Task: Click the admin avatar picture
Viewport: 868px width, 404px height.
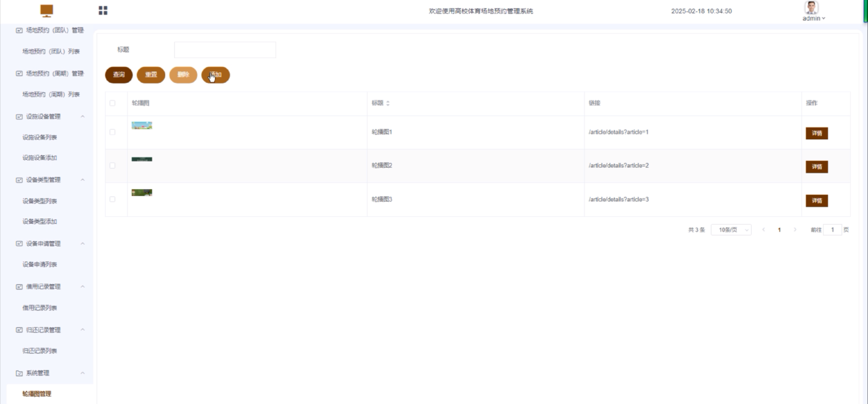Action: coord(811,7)
